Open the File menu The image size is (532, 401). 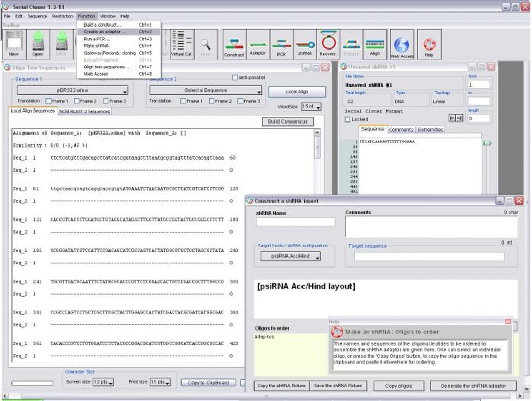click(x=7, y=16)
